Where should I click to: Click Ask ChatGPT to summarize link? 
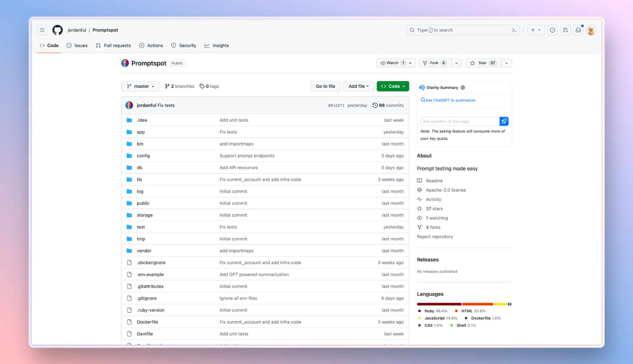[448, 100]
